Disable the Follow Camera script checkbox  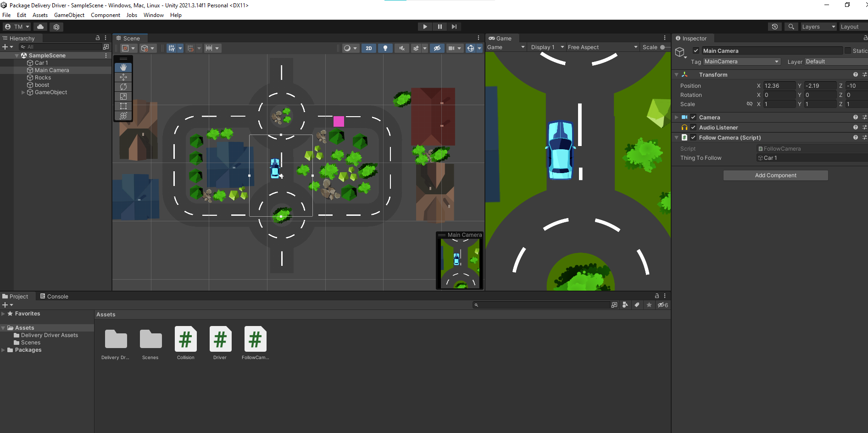coord(693,137)
